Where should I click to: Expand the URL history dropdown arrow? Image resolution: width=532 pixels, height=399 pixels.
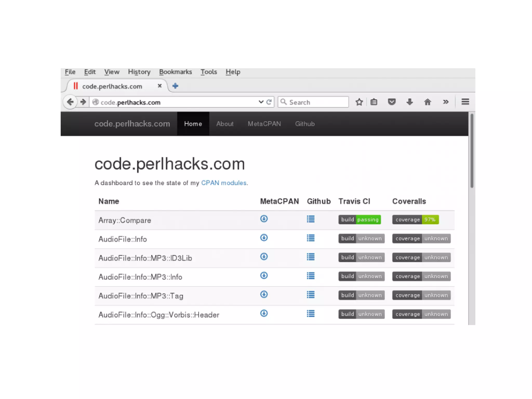(261, 102)
